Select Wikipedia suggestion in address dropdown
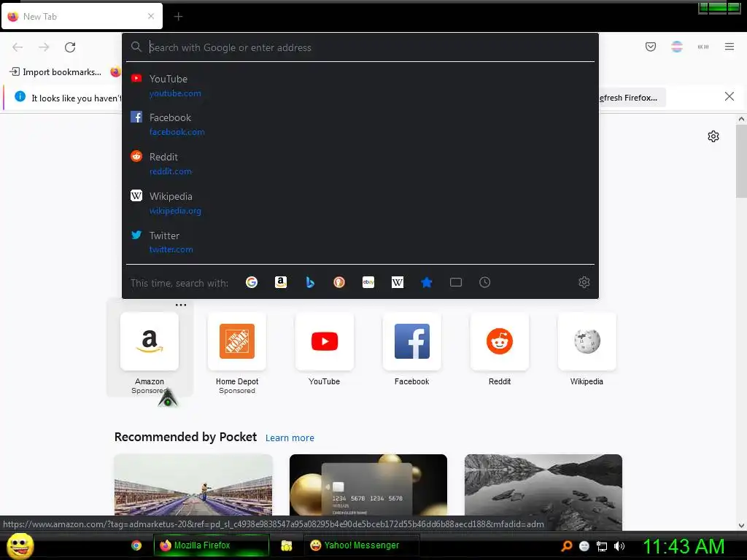The width and height of the screenshot is (747, 560). 360,203
